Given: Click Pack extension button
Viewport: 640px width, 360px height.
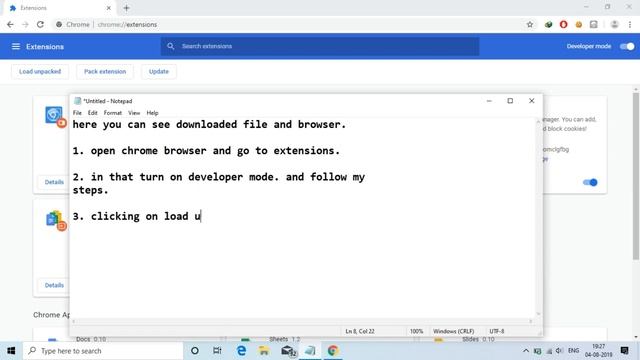Looking at the screenshot, I should coord(105,71).
